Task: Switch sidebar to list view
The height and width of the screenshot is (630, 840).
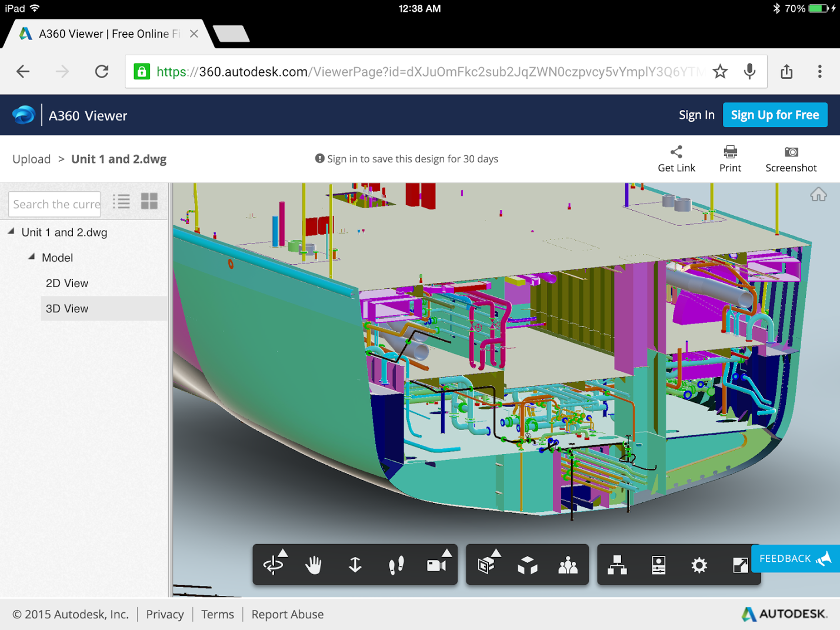Action: click(x=121, y=202)
